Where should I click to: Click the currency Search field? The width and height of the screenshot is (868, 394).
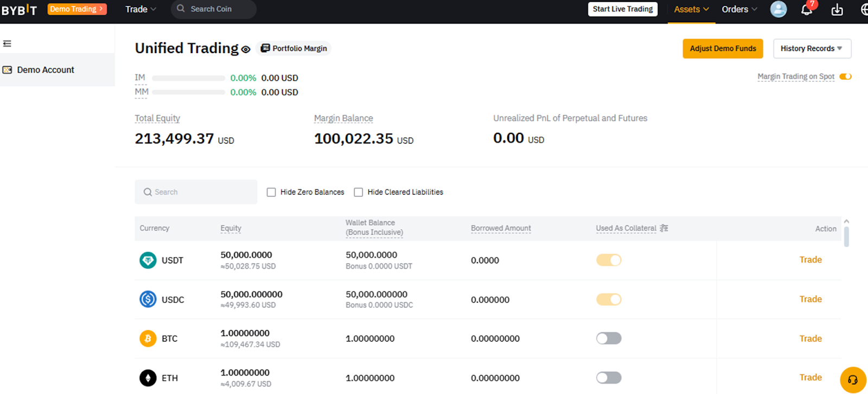pyautogui.click(x=196, y=192)
